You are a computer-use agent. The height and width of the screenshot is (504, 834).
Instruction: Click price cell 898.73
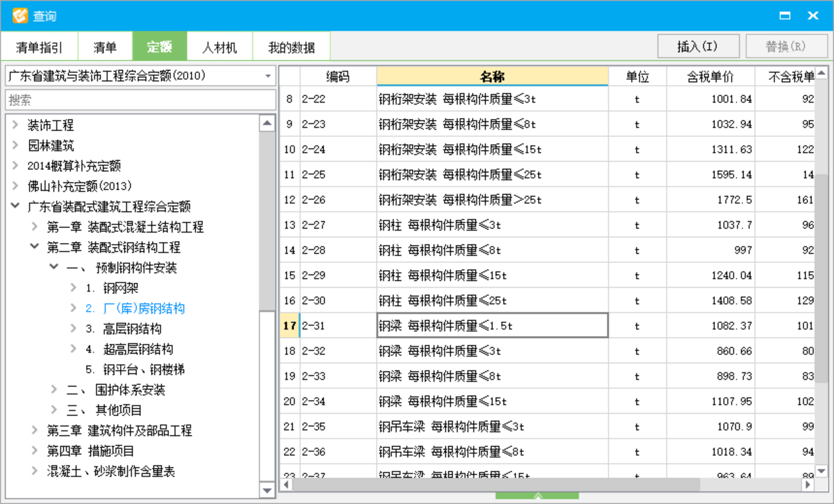711,376
